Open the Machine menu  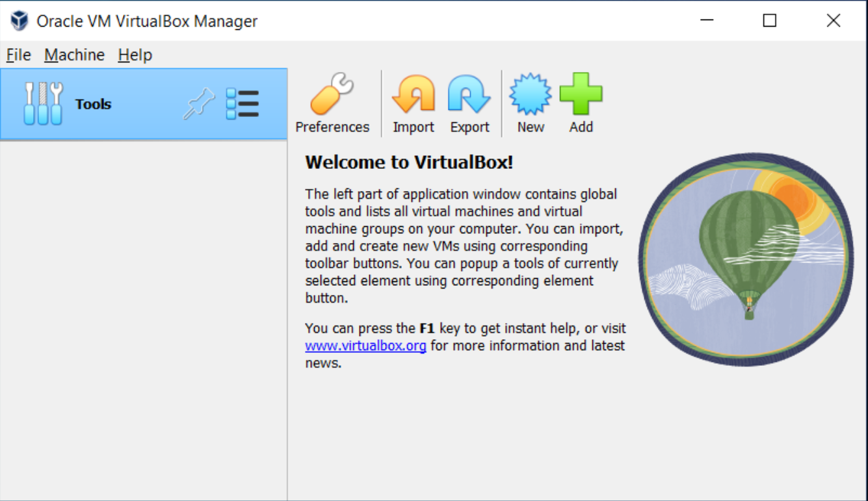74,55
